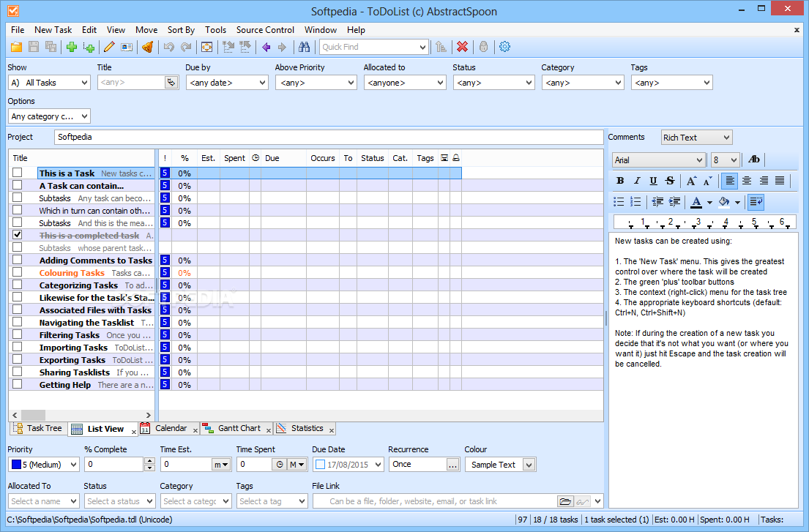Click the pencil edit task icon
The height and width of the screenshot is (532, 809).
point(109,47)
